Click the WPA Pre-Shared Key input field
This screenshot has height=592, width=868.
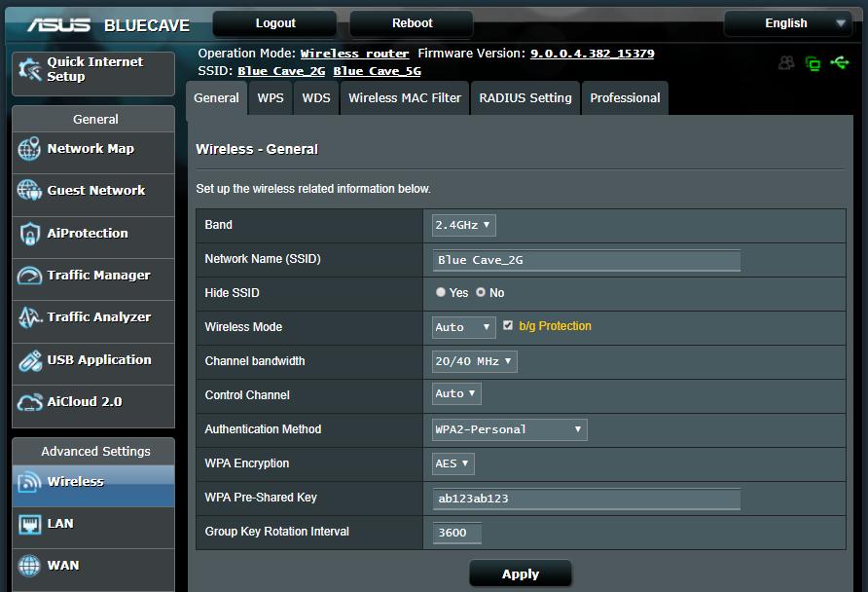point(587,499)
